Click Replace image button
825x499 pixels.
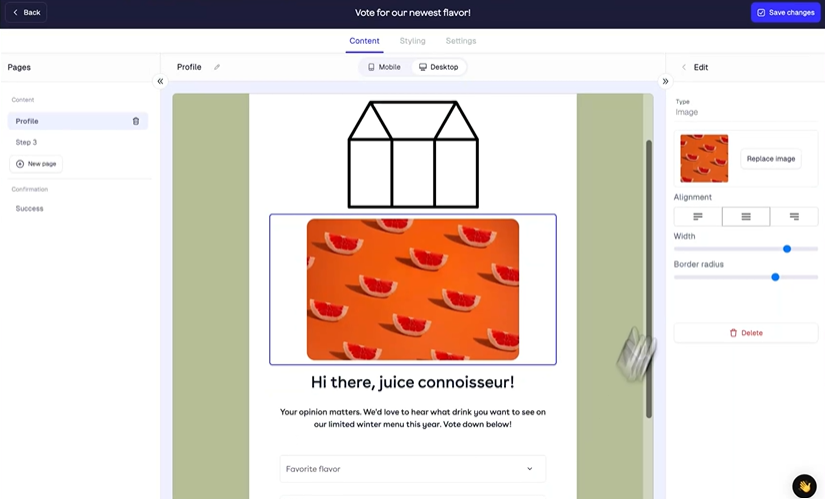[x=771, y=158]
